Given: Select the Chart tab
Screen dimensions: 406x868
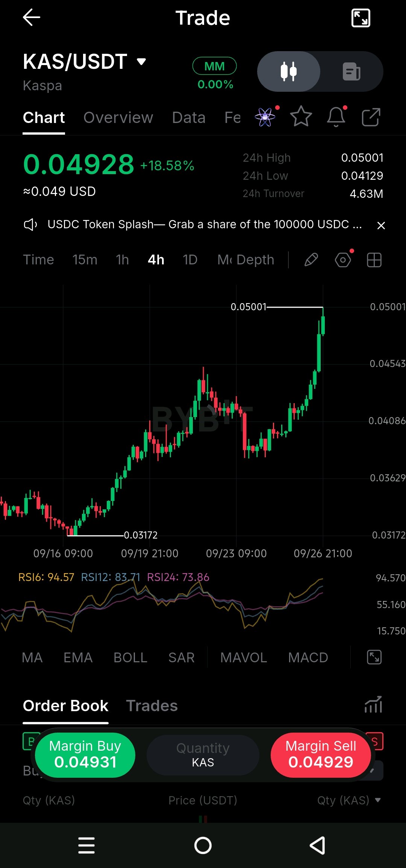Looking at the screenshot, I should (44, 118).
